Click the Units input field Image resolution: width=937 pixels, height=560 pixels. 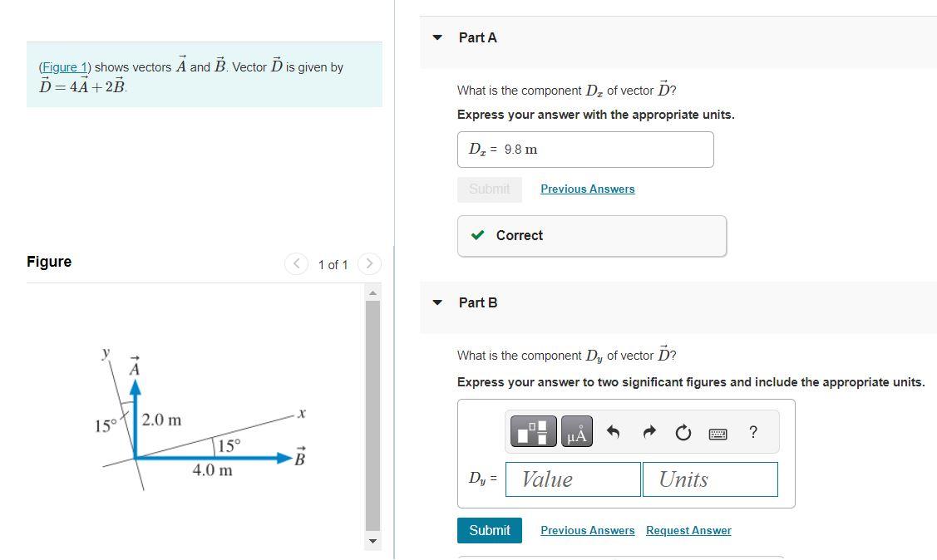710,479
